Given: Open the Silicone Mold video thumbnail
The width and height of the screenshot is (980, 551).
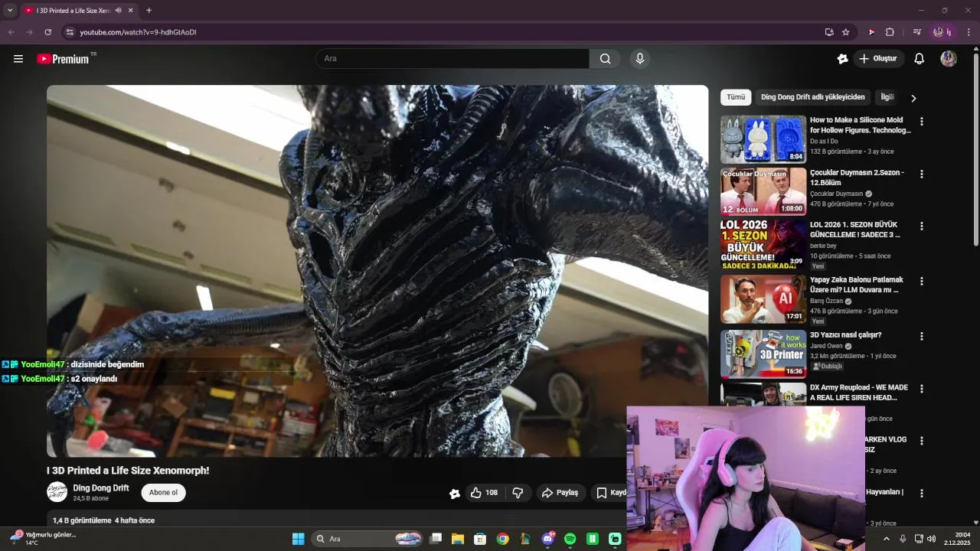Looking at the screenshot, I should click(x=763, y=139).
